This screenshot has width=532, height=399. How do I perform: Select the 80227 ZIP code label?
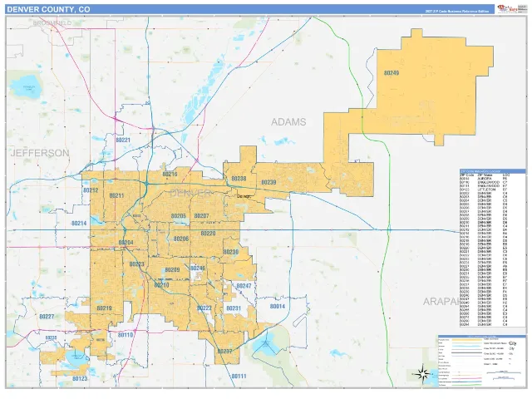point(47,317)
